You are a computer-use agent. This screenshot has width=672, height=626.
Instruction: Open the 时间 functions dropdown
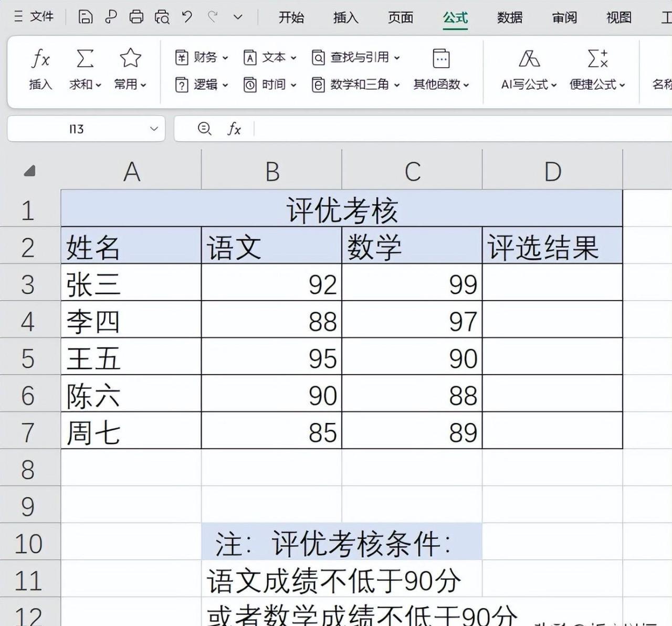(x=270, y=84)
